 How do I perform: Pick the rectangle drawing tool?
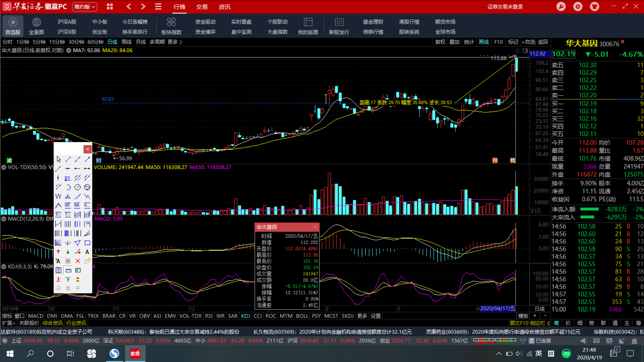(x=87, y=243)
